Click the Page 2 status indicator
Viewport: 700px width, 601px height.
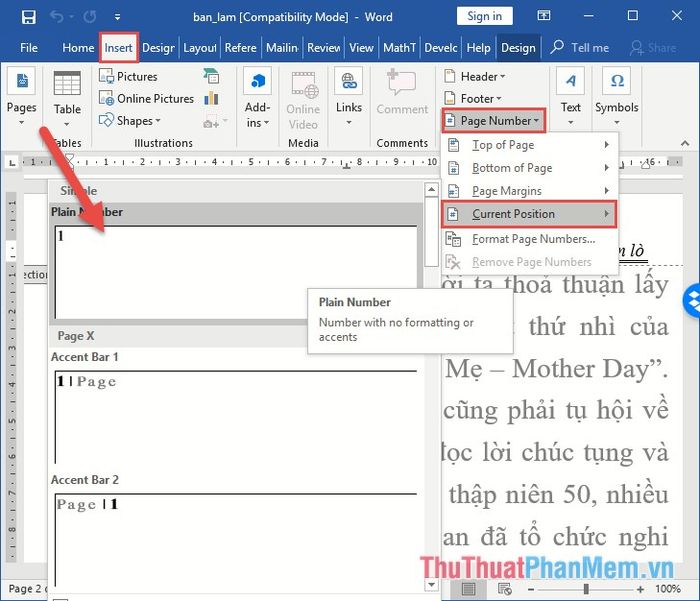pyautogui.click(x=27, y=589)
